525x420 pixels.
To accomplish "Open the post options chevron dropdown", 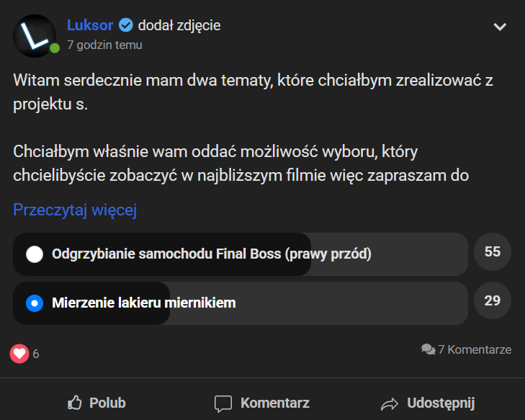I will [500, 27].
